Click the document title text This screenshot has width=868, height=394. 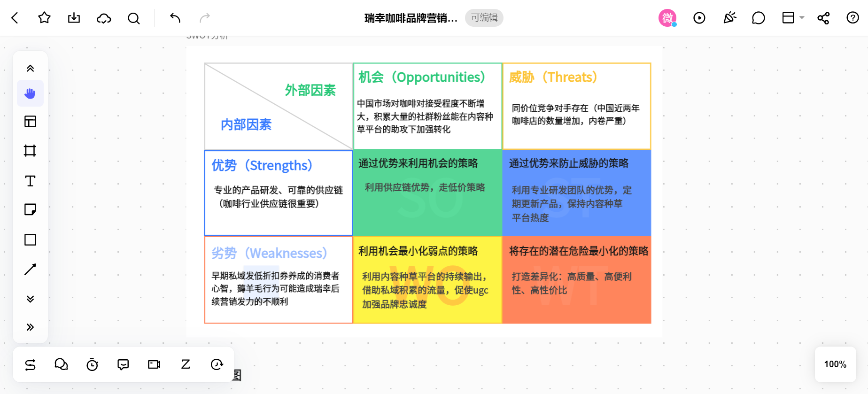tap(411, 18)
